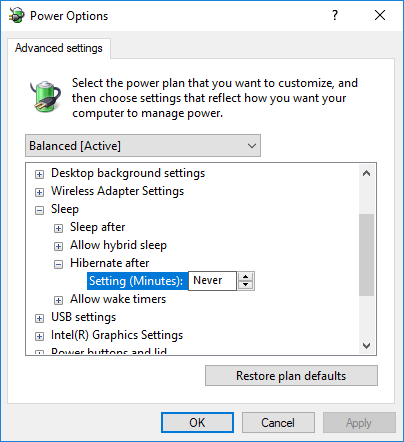Expand Allow wake timers node

[x=58, y=300]
